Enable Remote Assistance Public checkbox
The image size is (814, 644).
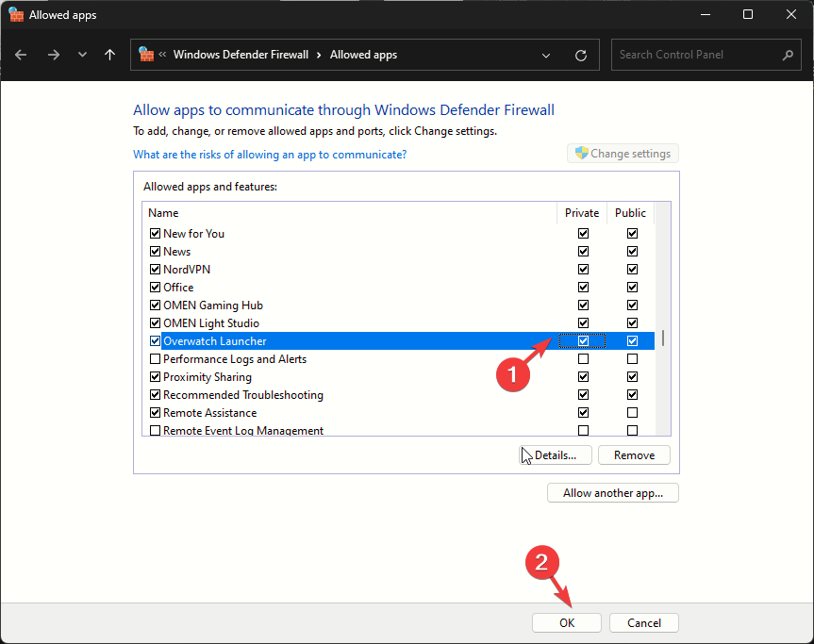pos(632,413)
